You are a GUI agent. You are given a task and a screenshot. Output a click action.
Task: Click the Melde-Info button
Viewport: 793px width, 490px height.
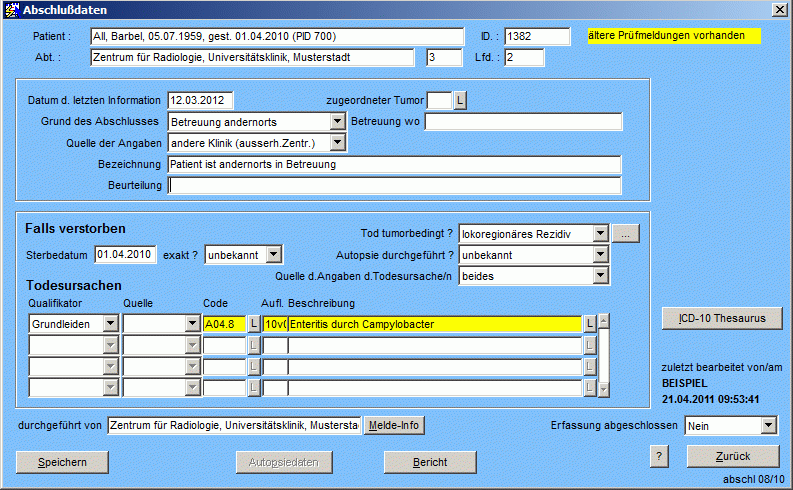pos(394,426)
